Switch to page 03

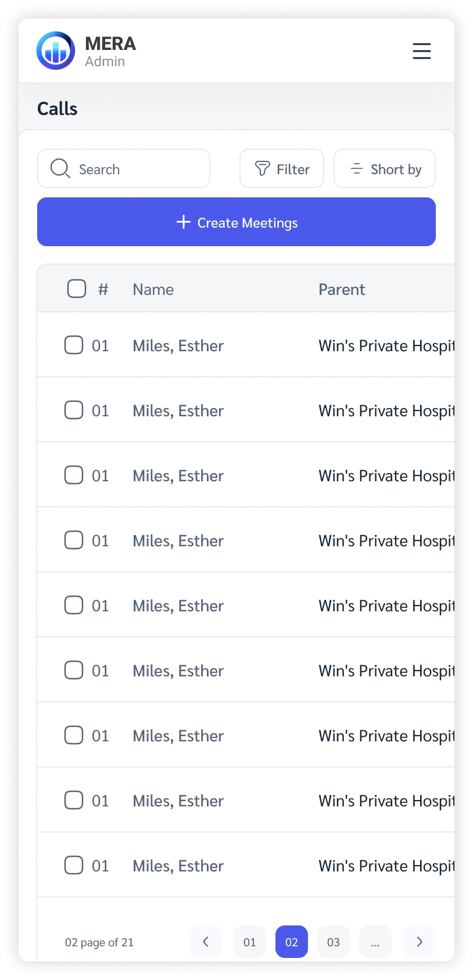point(334,942)
